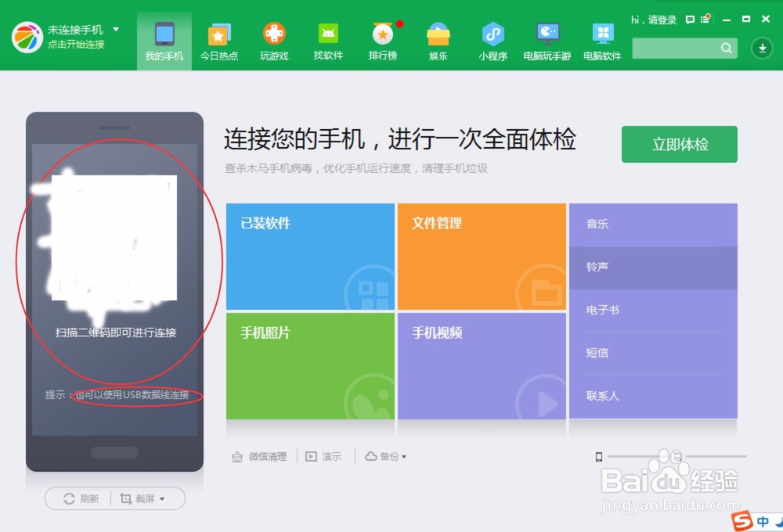Viewport: 783px width, 532px height.
Task: Open the feedback message icon
Action: [x=690, y=20]
